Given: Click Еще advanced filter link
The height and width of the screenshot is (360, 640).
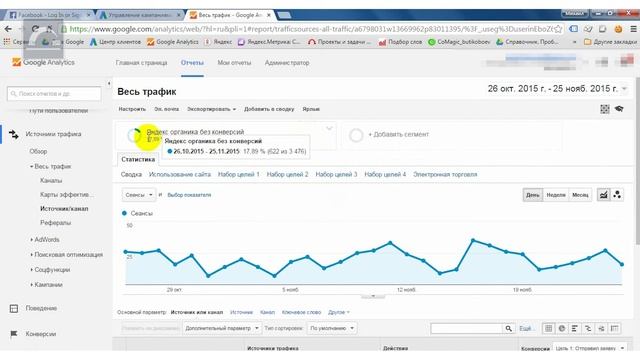Looking at the screenshot, I should pyautogui.click(x=525, y=329).
